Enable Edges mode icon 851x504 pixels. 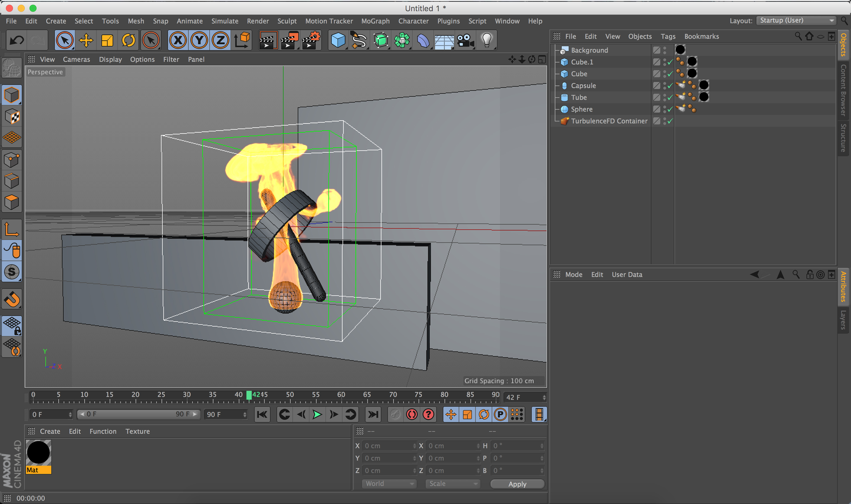point(12,181)
